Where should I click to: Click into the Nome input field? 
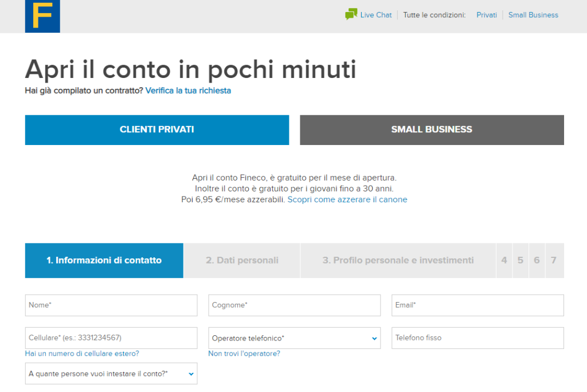pos(111,305)
